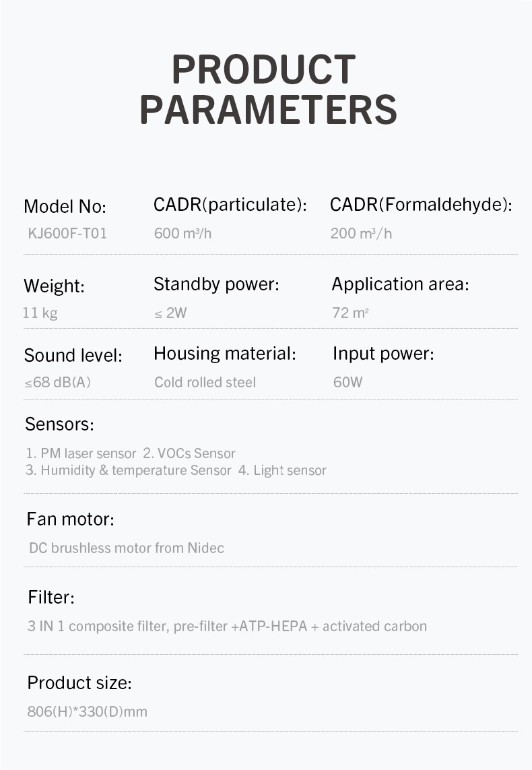The height and width of the screenshot is (770, 532).
Task: Select the Standby power label
Action: (x=216, y=284)
